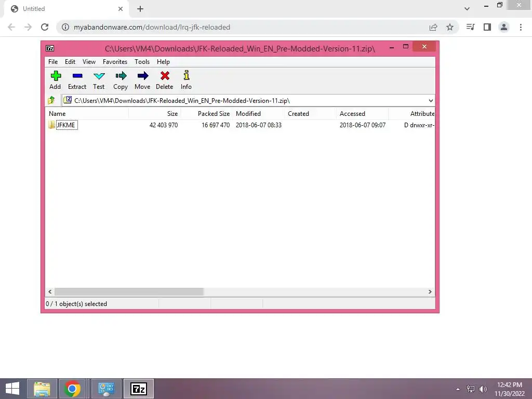Open a new Chrome tab

140,9
